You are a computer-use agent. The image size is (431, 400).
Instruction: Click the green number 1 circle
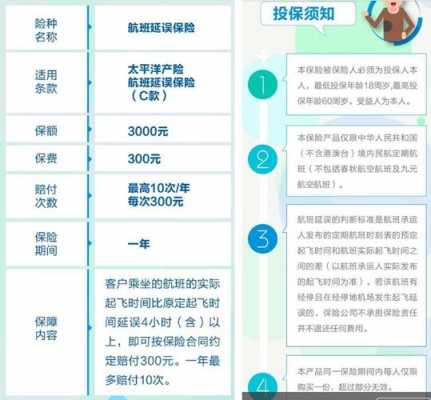(x=263, y=84)
